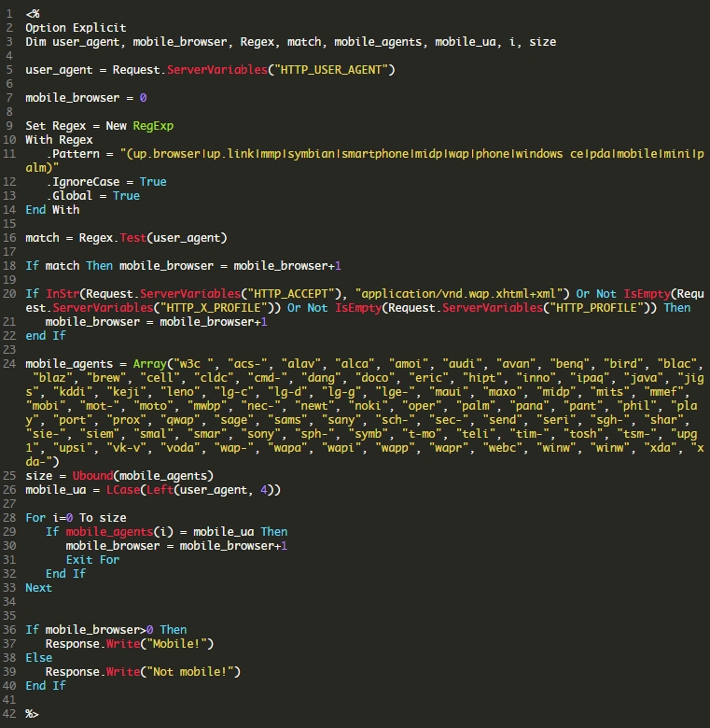
Task: Click the closing %> tag on line 42
Action: (x=32, y=714)
